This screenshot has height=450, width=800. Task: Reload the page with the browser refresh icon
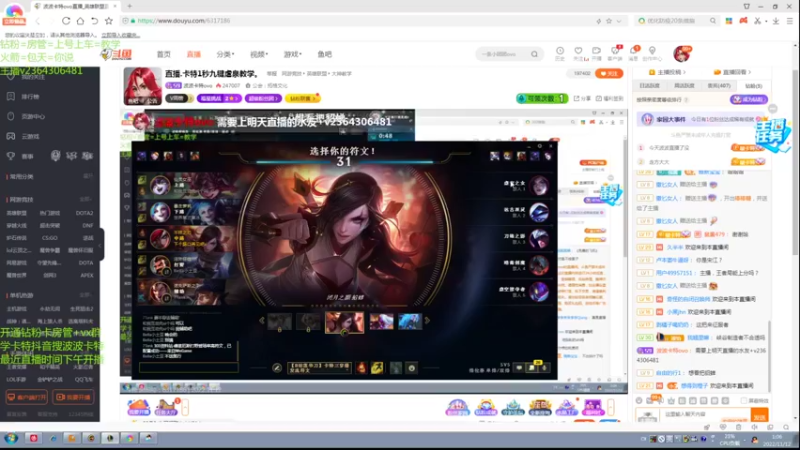pos(66,21)
